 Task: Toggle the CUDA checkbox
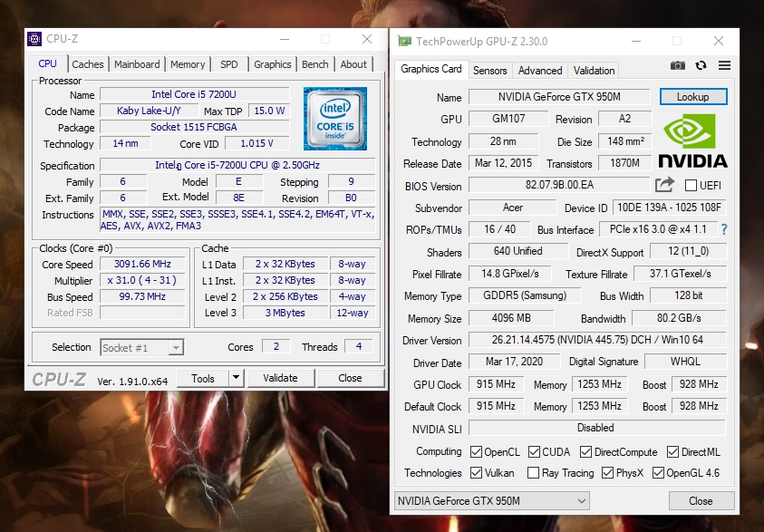534,451
